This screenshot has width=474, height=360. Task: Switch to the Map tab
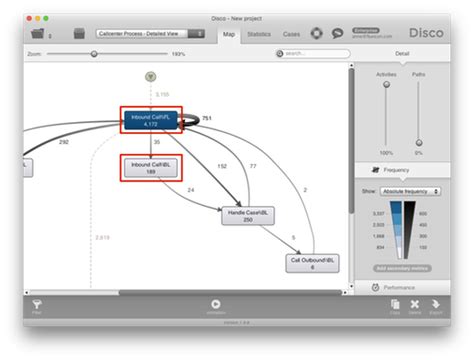pos(229,34)
